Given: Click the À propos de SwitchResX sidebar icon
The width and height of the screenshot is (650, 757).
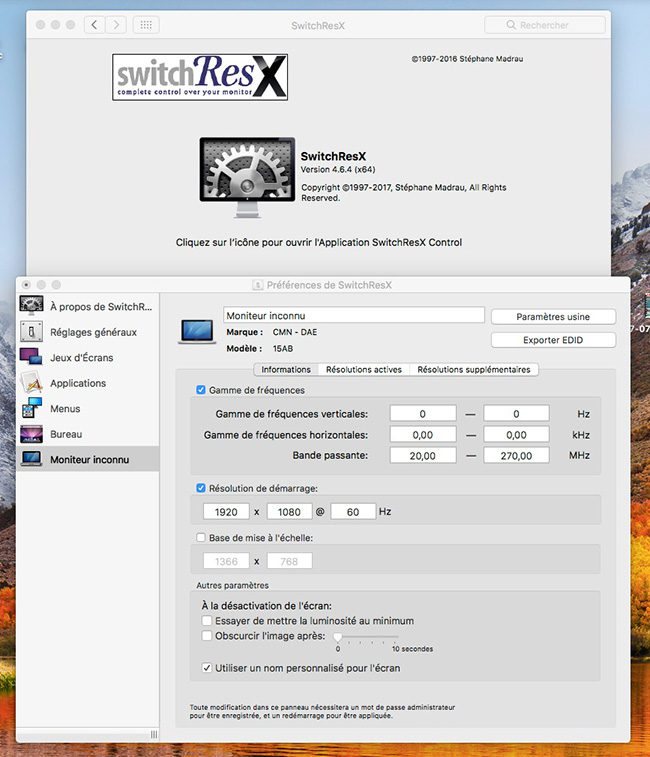Looking at the screenshot, I should (x=31, y=306).
